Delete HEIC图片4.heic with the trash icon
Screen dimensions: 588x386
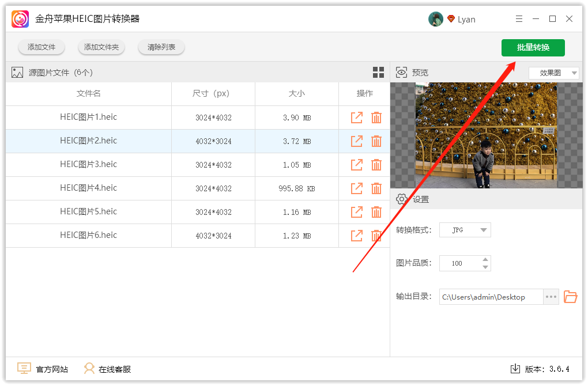coord(376,188)
